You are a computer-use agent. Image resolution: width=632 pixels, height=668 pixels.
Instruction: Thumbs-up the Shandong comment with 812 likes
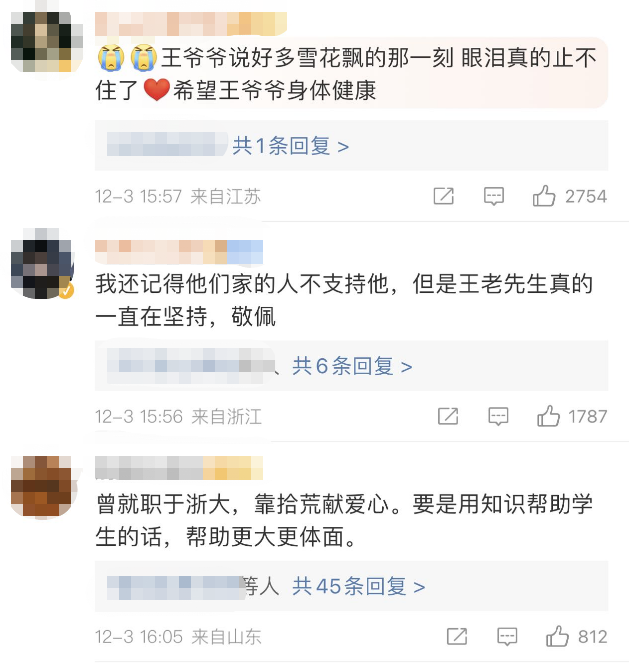coord(557,636)
